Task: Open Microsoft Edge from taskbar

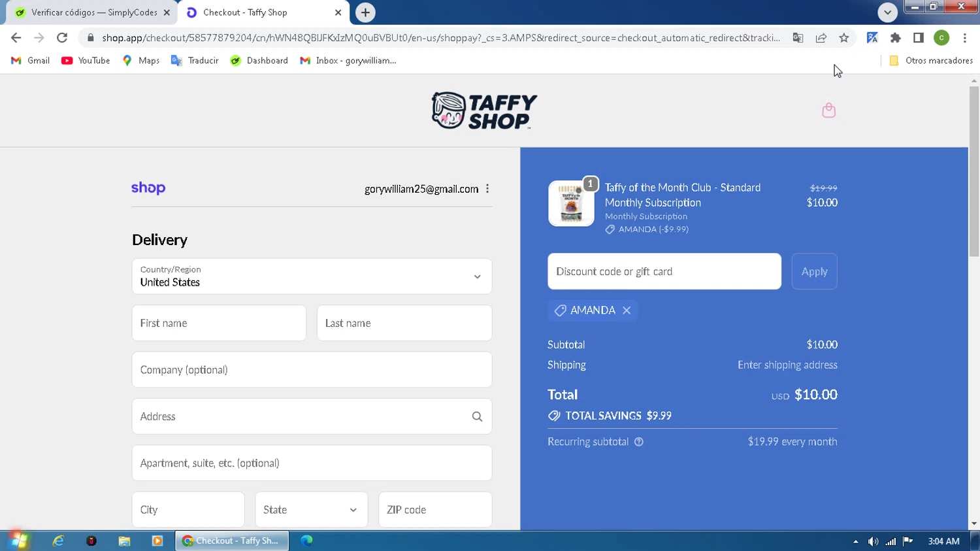Action: click(x=306, y=541)
